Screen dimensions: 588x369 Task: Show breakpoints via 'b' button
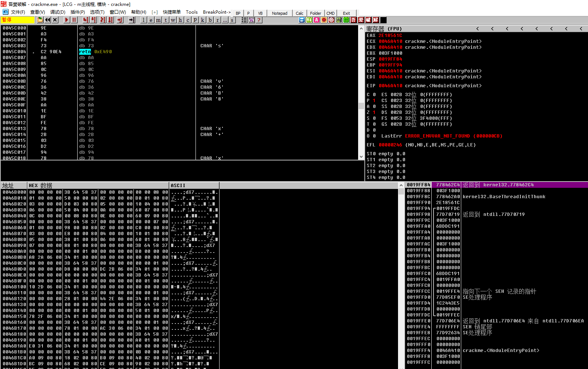[x=210, y=20]
